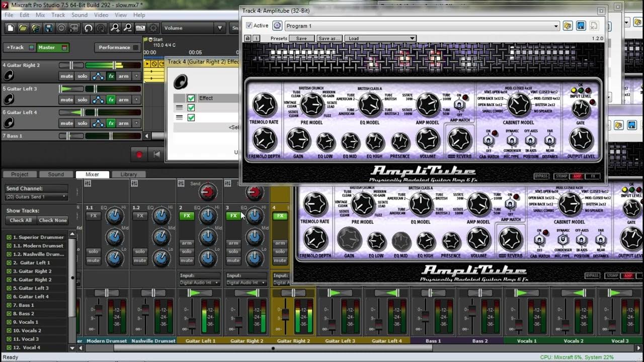
Task: Click the Redo toolbar icon
Action: [x=101, y=28]
